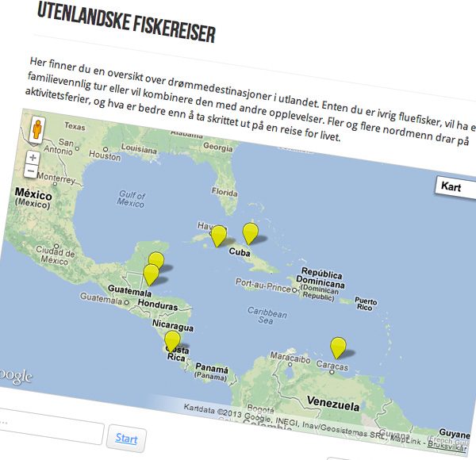
Task: Focus the search input beside Start
Action: click(50, 427)
